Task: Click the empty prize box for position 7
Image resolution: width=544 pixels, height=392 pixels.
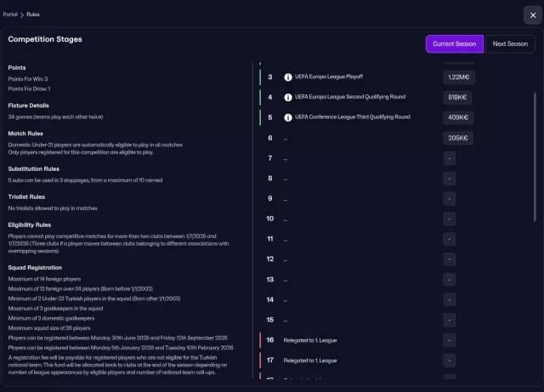Action: (450, 158)
